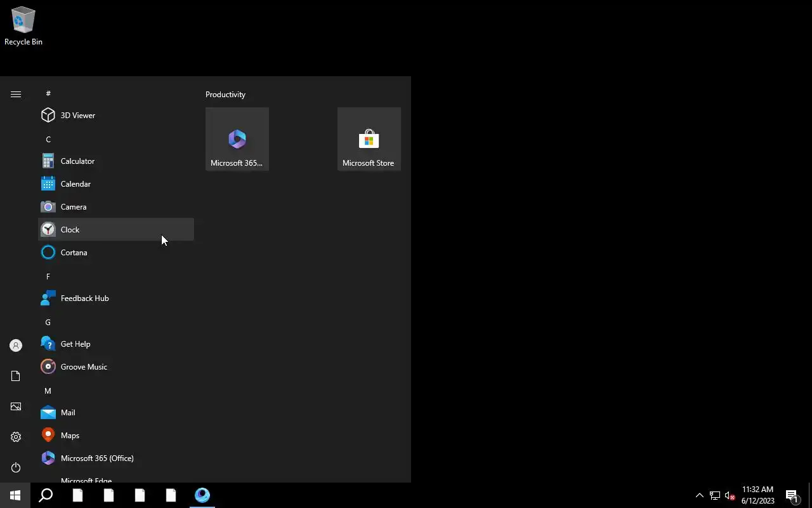Screen dimensions: 812x508
Task: Open taskbar Search magnifier
Action: coord(46,495)
